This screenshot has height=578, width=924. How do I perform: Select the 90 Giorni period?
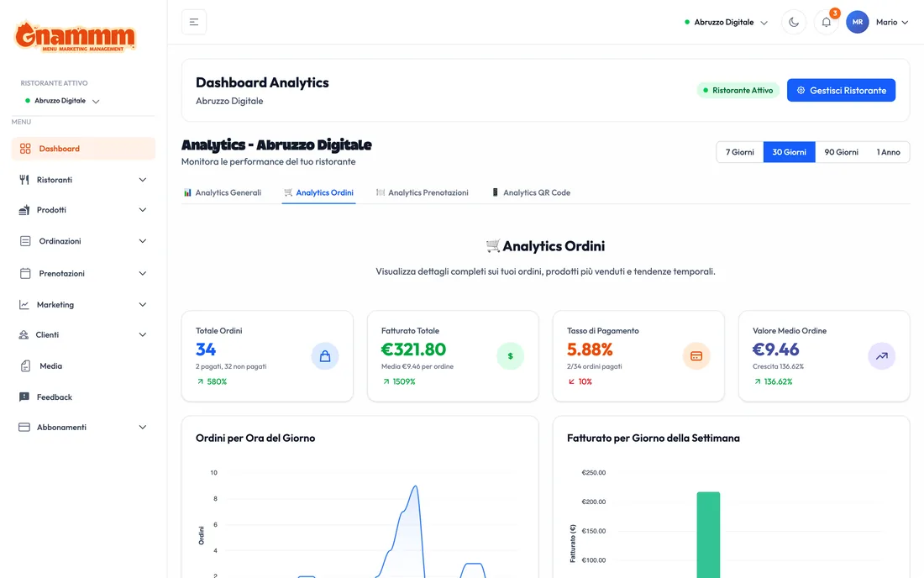[x=841, y=152]
